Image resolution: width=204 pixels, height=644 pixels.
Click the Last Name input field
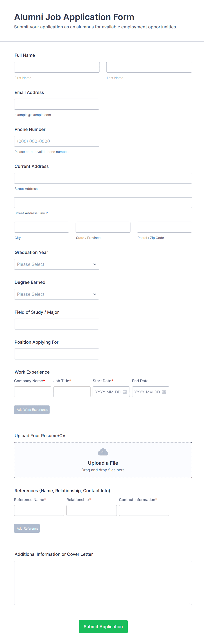[x=149, y=67]
